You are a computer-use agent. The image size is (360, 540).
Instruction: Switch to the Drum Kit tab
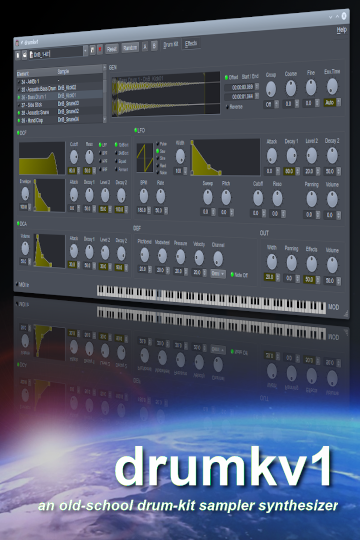tap(171, 45)
